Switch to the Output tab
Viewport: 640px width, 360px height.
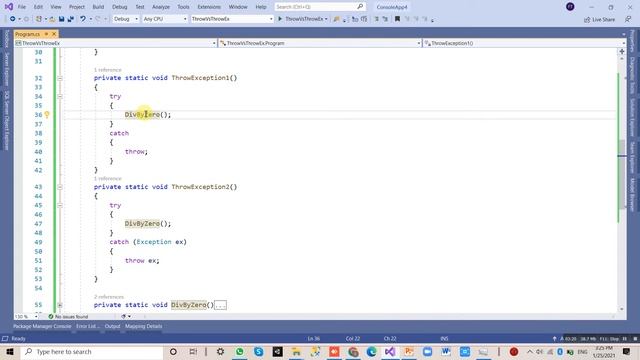tap(113, 326)
